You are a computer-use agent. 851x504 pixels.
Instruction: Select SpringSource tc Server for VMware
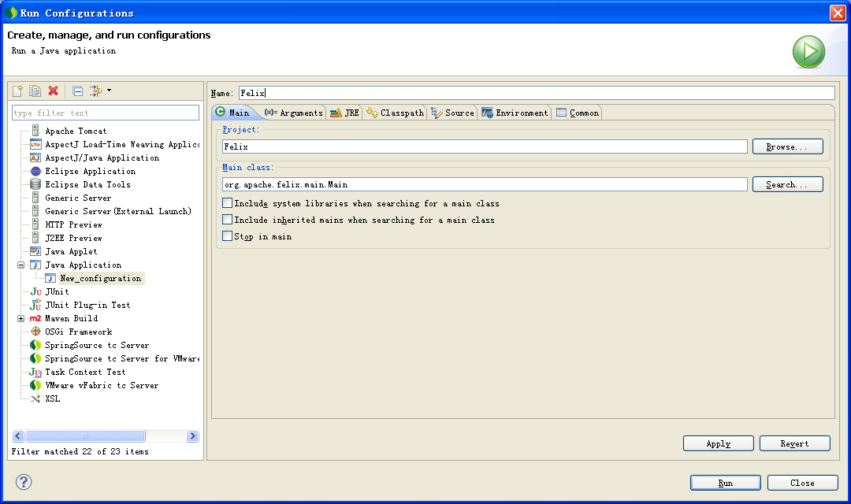122,358
